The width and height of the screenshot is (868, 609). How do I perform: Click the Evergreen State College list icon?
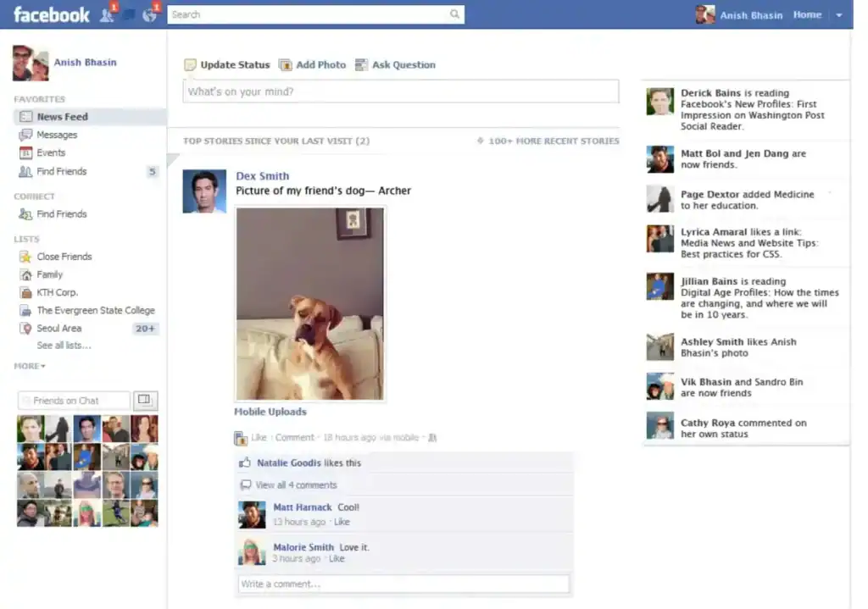click(25, 310)
